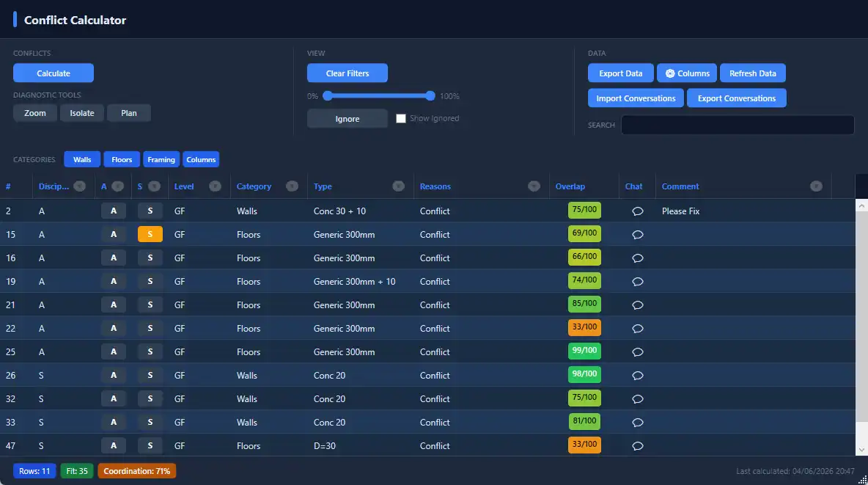This screenshot has height=485, width=868.
Task: Open chat bubble for row 19
Action: click(638, 282)
